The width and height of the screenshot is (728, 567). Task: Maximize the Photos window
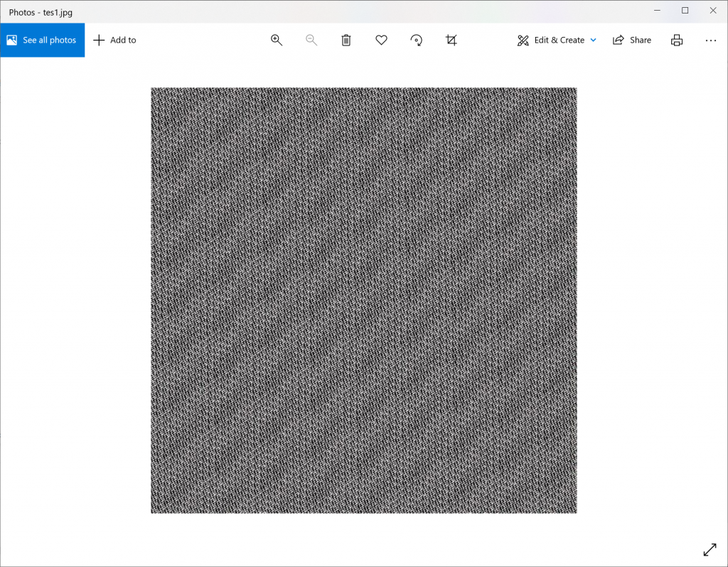tap(685, 11)
